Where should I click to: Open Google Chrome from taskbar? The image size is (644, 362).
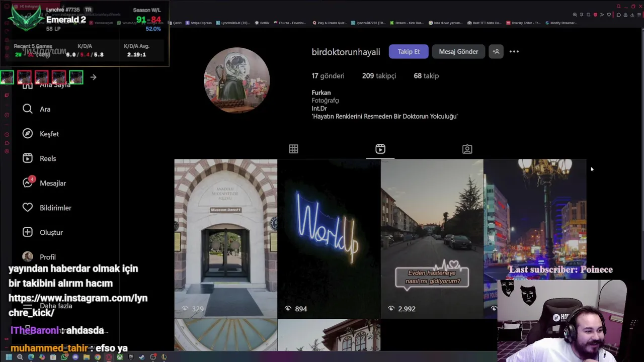coord(98,357)
